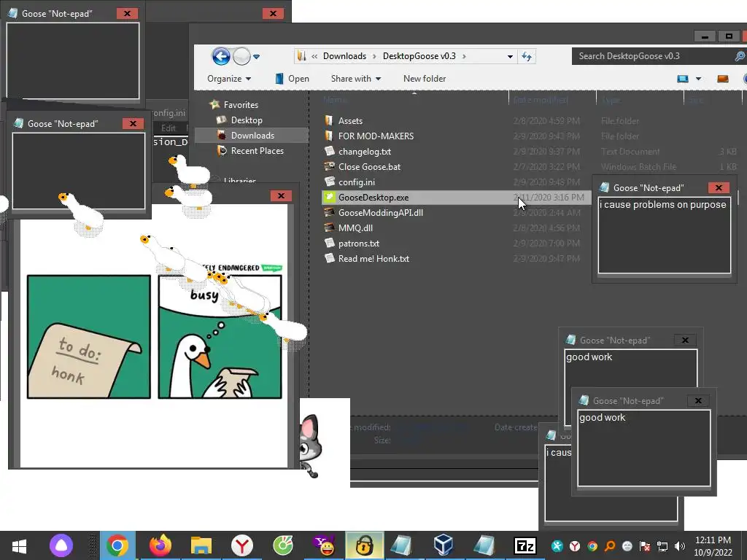Open recent pages dropdown beside navigation arrows
The height and width of the screenshot is (560, 747).
256,57
